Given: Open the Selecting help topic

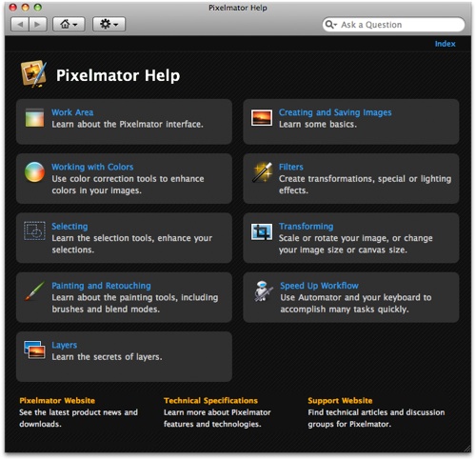Looking at the screenshot, I should [x=69, y=227].
